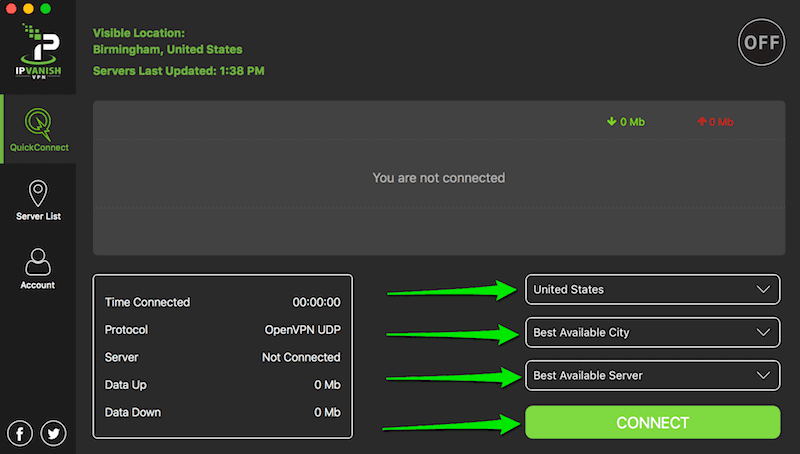Viewport: 800px width, 454px height.
Task: Open the QuickConnect radar icon in sidebar
Action: [37, 125]
